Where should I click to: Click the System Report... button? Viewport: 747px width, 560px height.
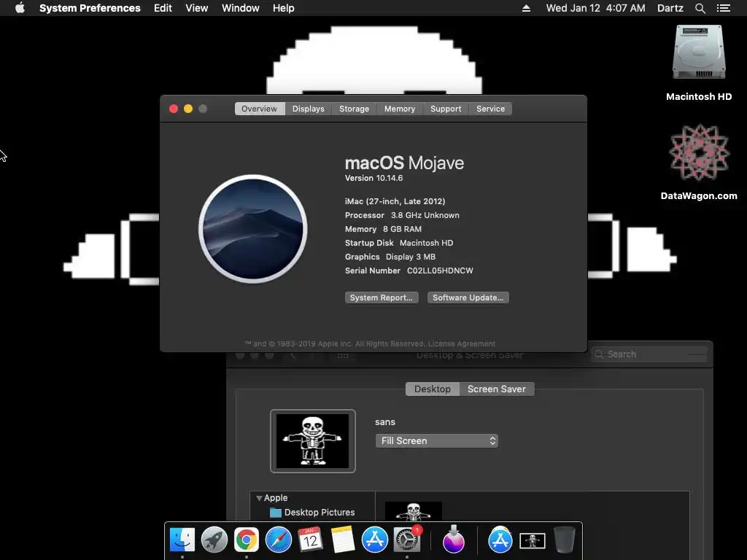pos(382,297)
